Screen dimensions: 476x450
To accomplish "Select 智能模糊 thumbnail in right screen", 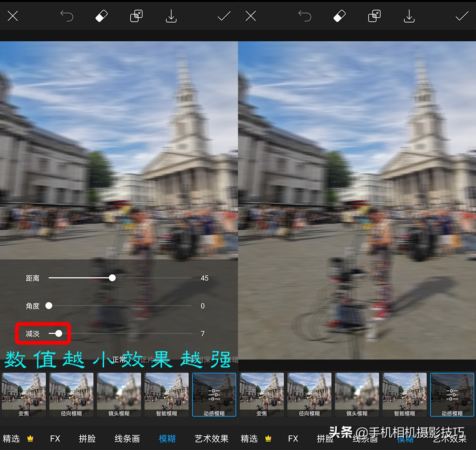I will coord(405,395).
